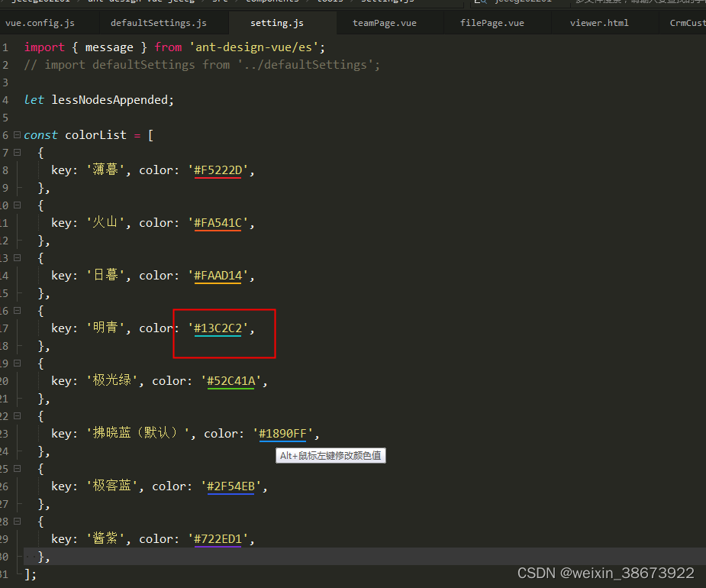
Task: Click the purple color value #722ED1
Action: 218,539
